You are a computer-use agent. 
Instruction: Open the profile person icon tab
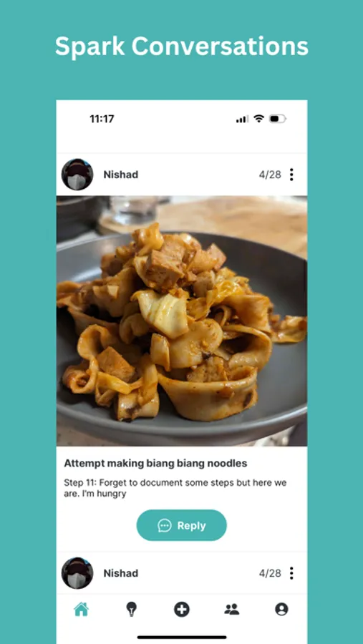(x=281, y=609)
